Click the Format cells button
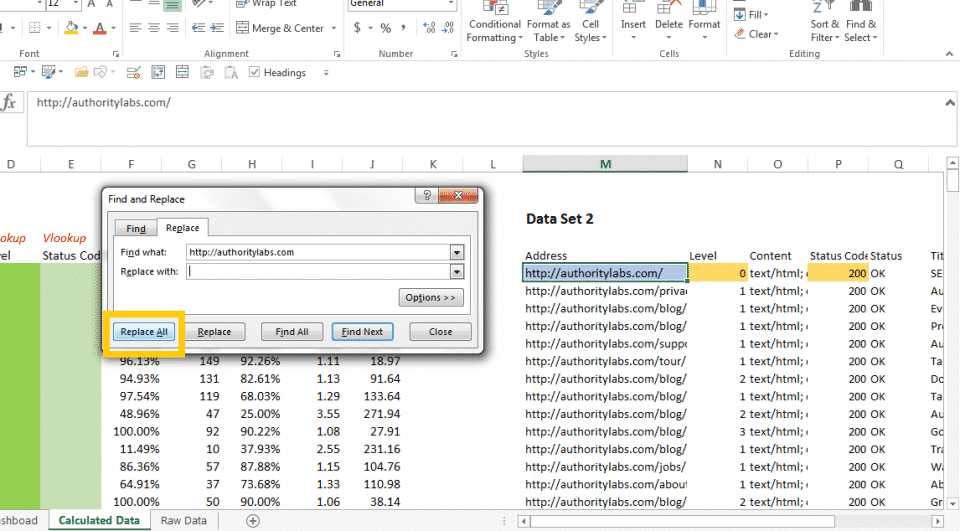The image size is (960, 531). [x=704, y=22]
